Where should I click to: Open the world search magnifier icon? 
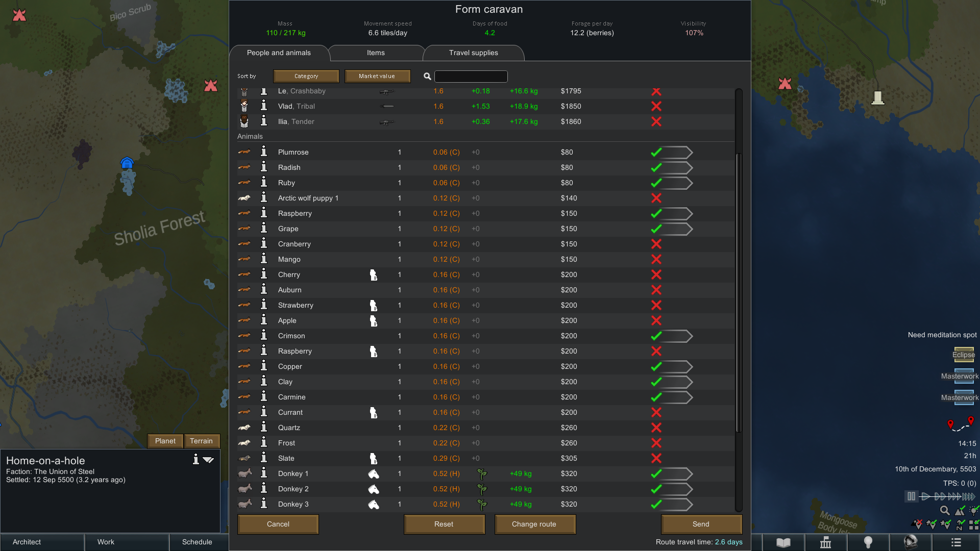coord(945,510)
